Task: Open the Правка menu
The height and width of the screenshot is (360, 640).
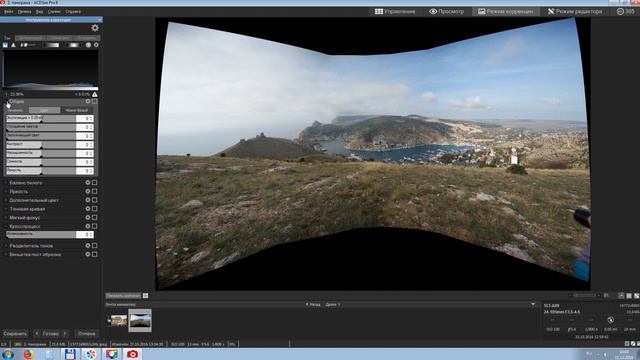Action: [24, 11]
